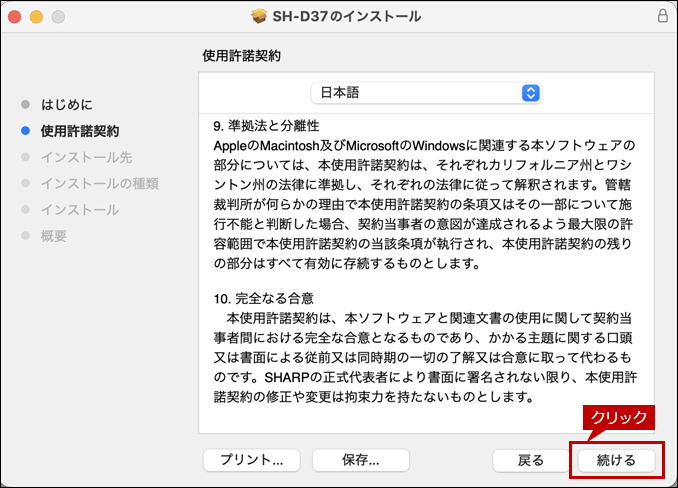Screen dimensions: 678x488
Task: Select the インストールの種類 step in sidebar
Action: coord(100,184)
